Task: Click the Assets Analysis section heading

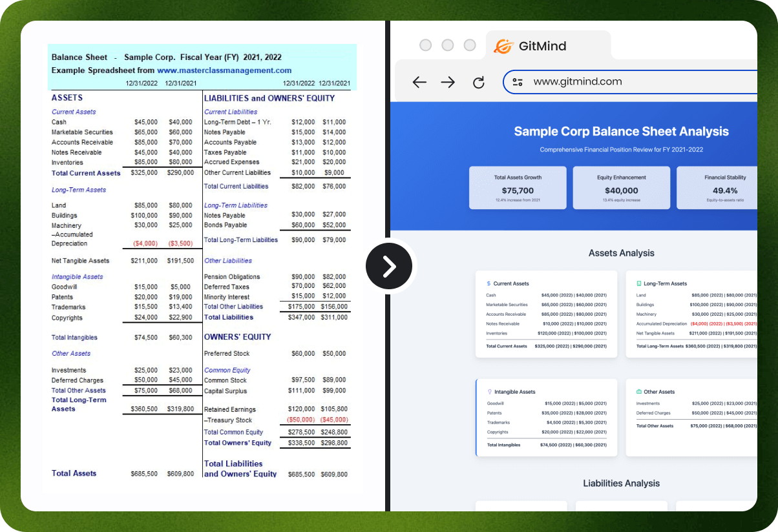Action: click(621, 253)
